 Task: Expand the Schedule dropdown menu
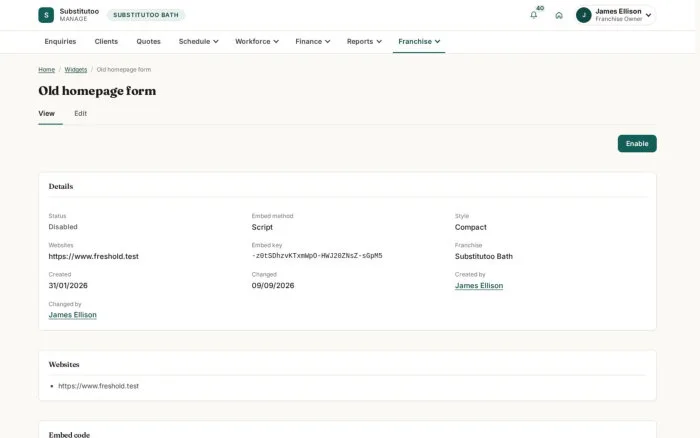[199, 41]
